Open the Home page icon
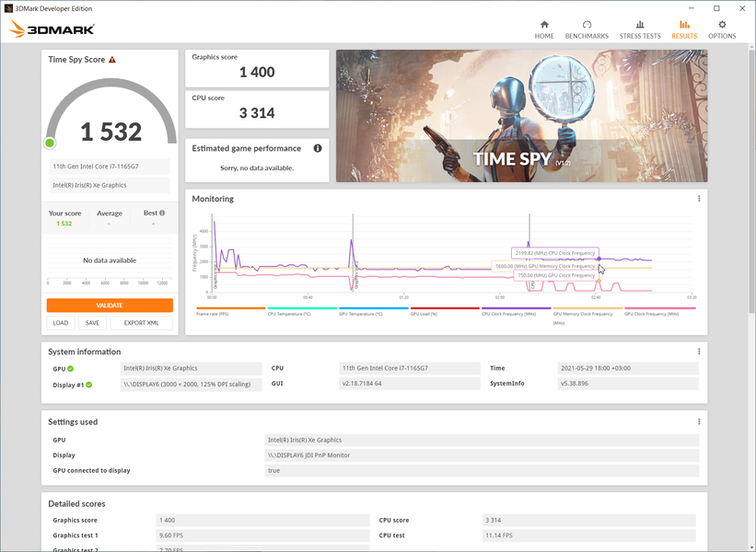Viewport: 756px width, 552px height. (544, 25)
